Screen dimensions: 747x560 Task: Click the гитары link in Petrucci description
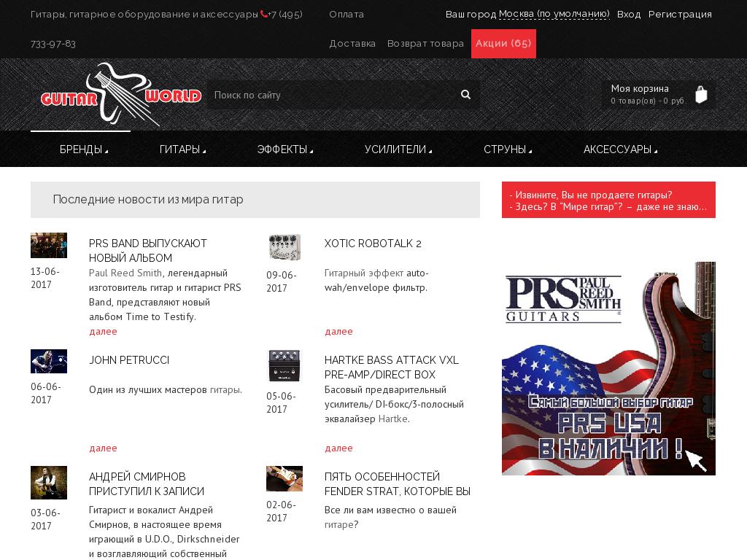click(225, 389)
